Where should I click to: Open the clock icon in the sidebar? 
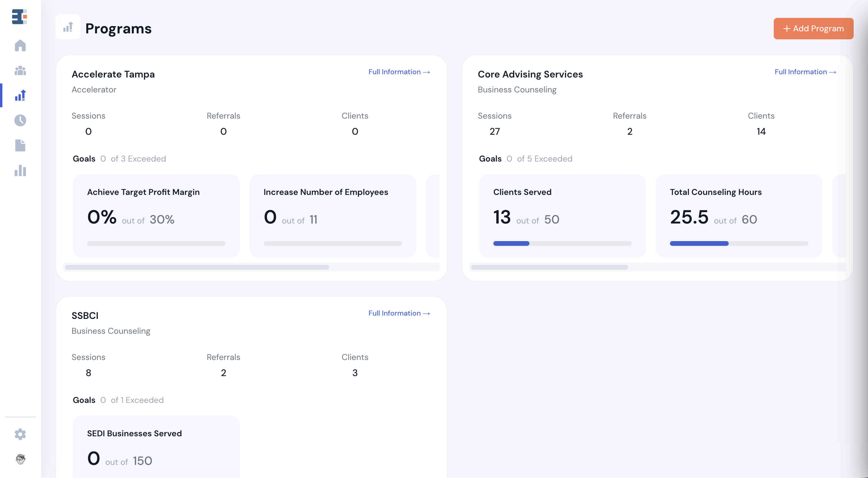click(x=20, y=120)
